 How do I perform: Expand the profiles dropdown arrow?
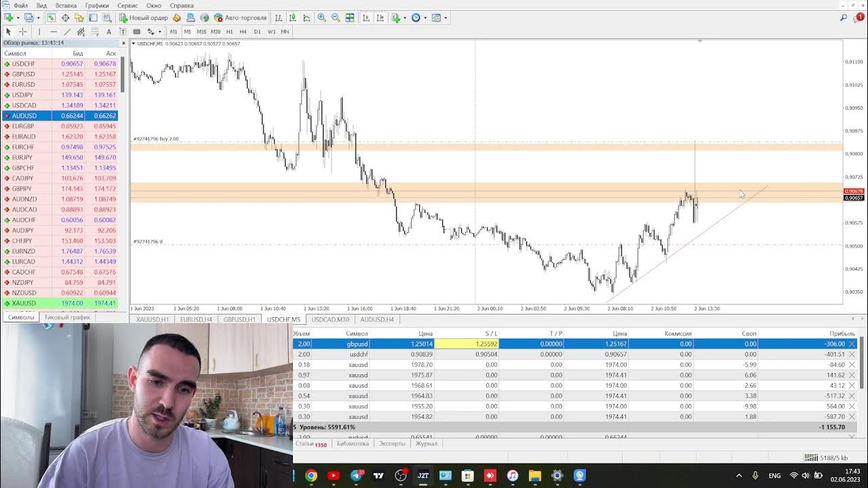pyautogui.click(x=38, y=18)
